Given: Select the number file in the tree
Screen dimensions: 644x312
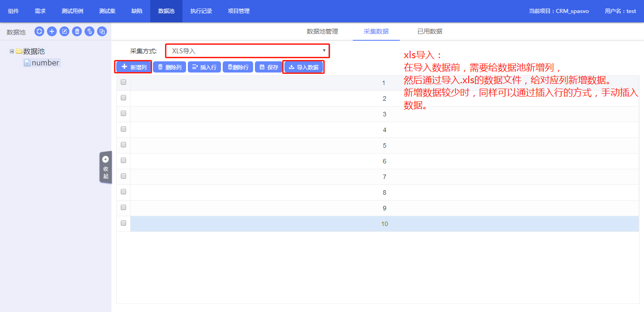Looking at the screenshot, I should pos(45,63).
